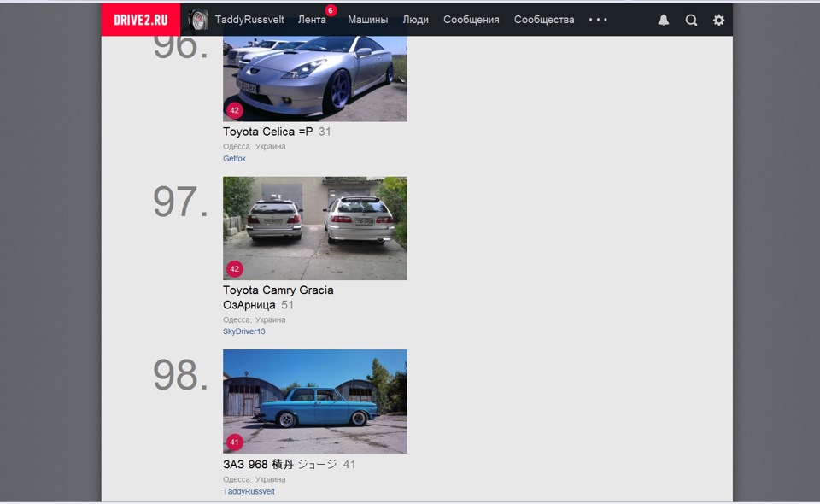The height and width of the screenshot is (504, 820).
Task: Open Машины section
Action: pyautogui.click(x=367, y=20)
